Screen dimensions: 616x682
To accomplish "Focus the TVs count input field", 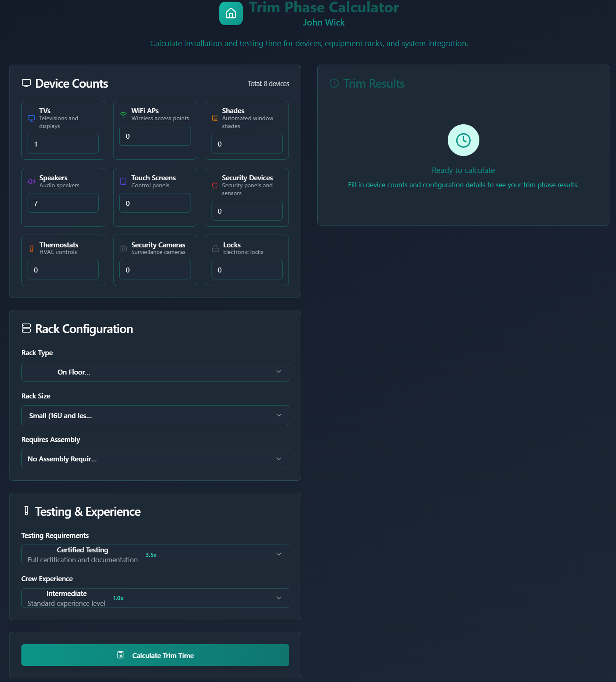I will coord(63,144).
